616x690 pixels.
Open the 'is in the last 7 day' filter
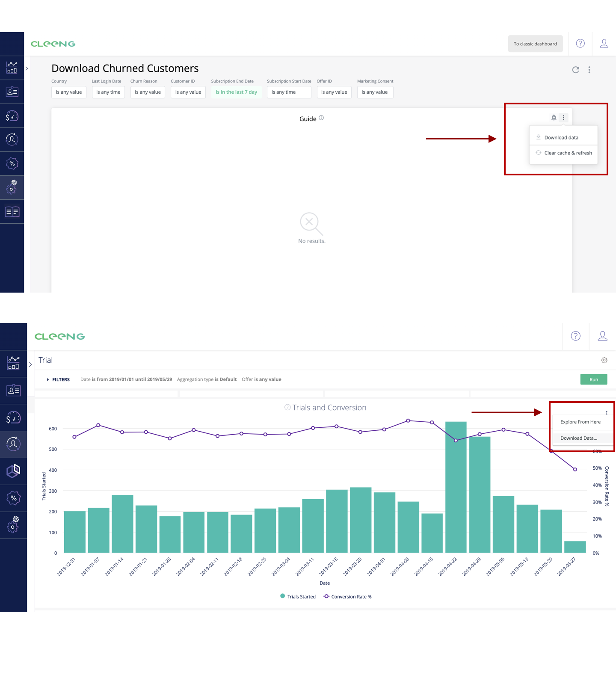236,92
